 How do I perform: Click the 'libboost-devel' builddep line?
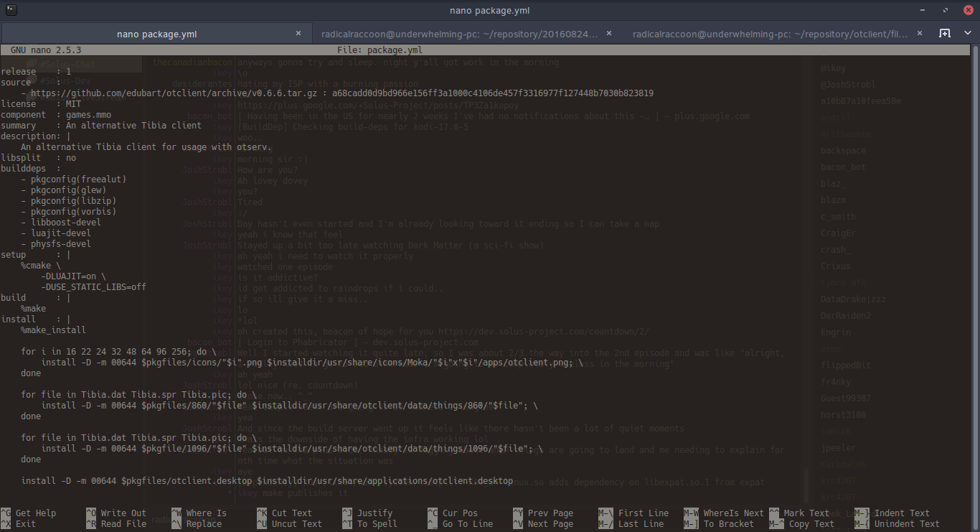[x=61, y=223]
